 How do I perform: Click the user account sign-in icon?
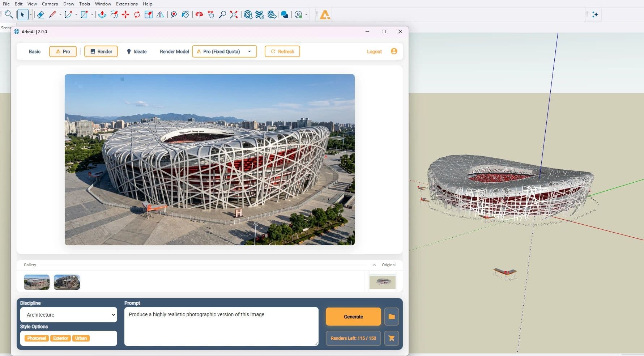click(x=298, y=14)
